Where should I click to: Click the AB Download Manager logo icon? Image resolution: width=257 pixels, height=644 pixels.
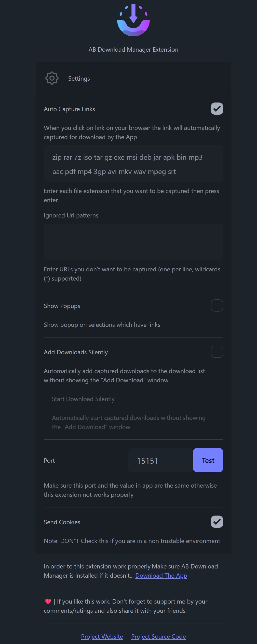133,20
